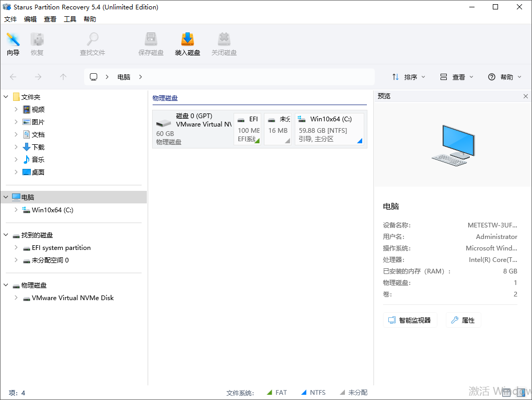This screenshot has width=532, height=400.
Task: Open the 编辑 menu
Action: coord(30,19)
